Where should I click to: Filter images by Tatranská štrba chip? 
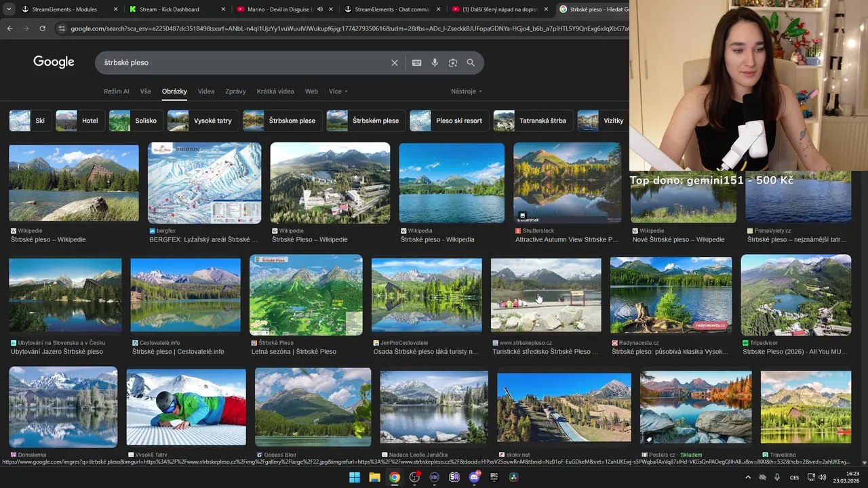pyautogui.click(x=533, y=121)
